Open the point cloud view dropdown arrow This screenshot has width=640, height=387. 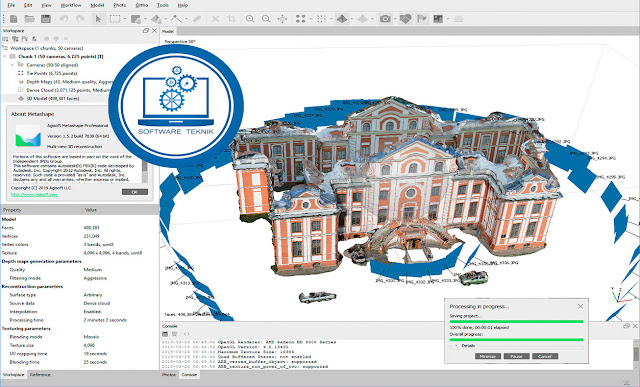pyautogui.click(x=310, y=19)
